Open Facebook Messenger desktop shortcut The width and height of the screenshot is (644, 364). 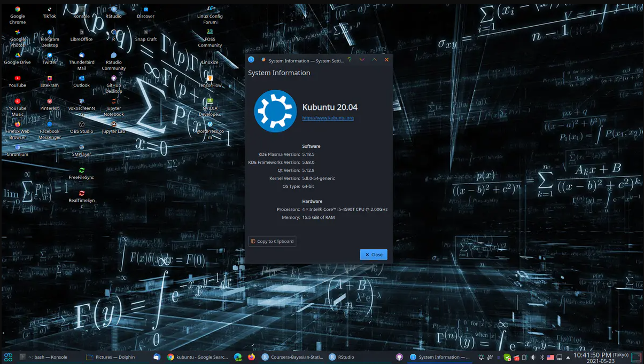[49, 130]
